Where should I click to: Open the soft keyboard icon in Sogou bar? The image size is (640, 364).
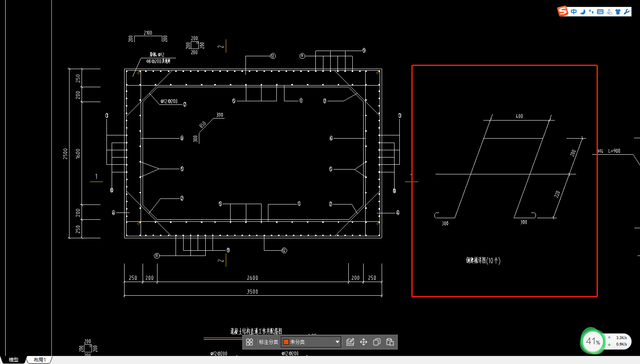[x=600, y=12]
